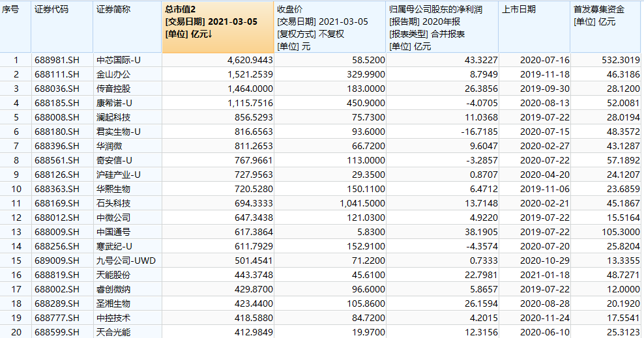Click IPO funds value 532.3019

tap(621, 60)
